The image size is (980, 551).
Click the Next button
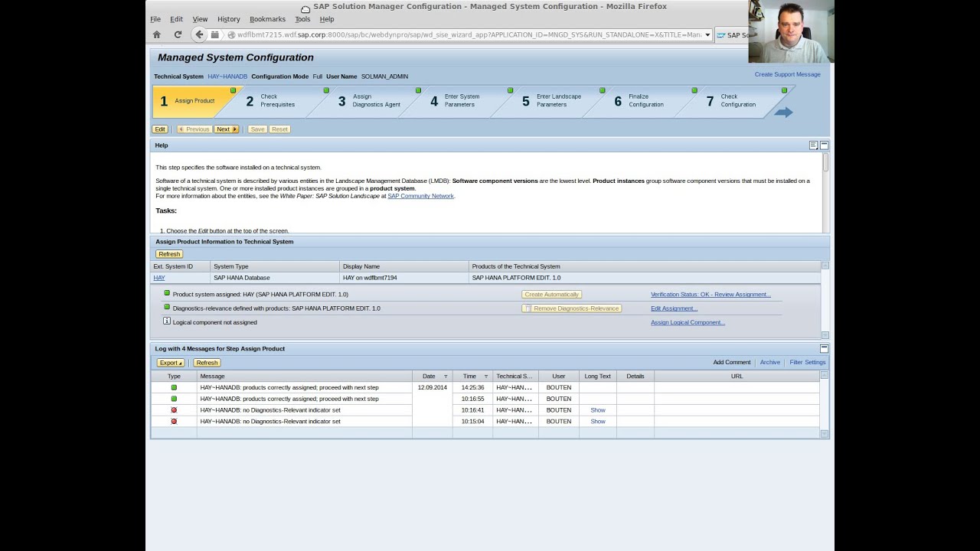(x=226, y=129)
